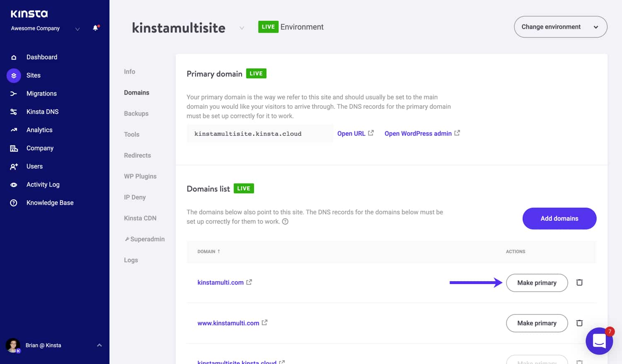This screenshot has height=364, width=622.
Task: Open the WP Plugins tab
Action: [140, 176]
